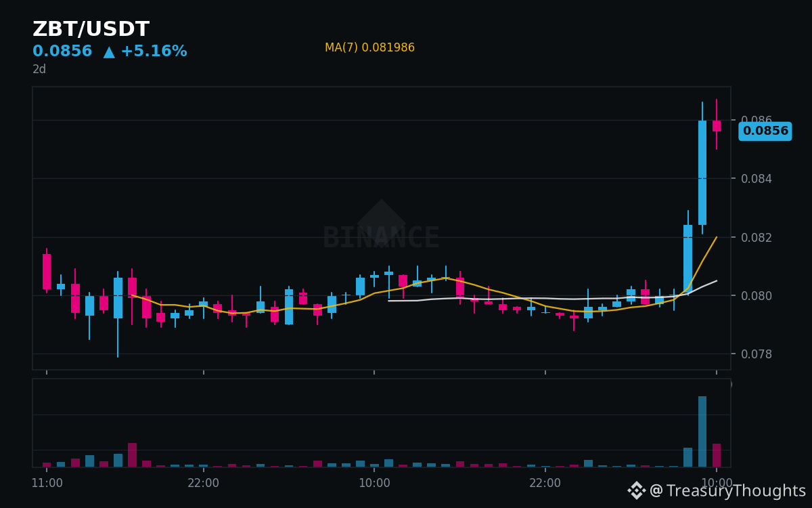Click the ZBT/USDT pair title
Image resolution: width=812 pixels, height=508 pixels.
91,30
